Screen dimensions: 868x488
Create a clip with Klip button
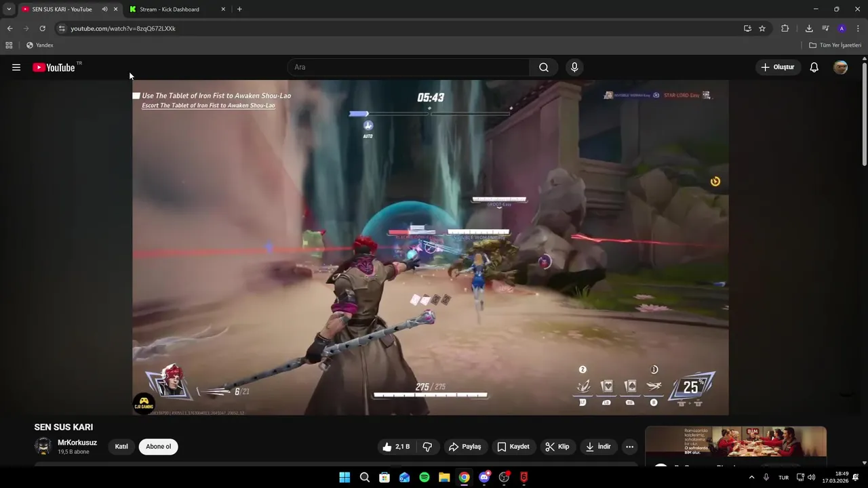[557, 447]
